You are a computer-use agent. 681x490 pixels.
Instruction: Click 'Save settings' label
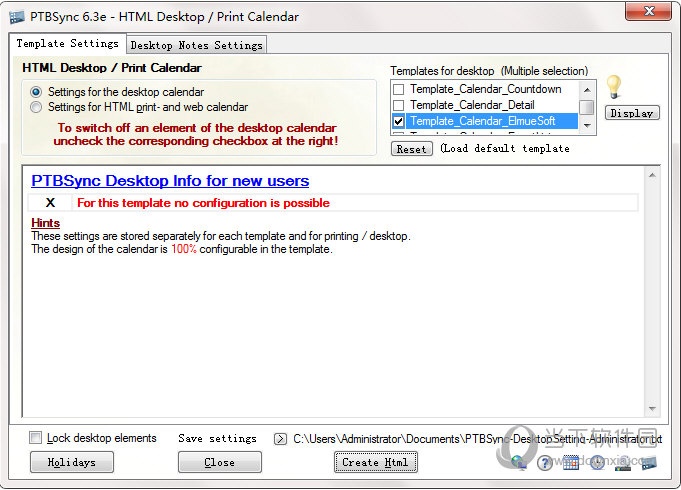[x=217, y=439]
